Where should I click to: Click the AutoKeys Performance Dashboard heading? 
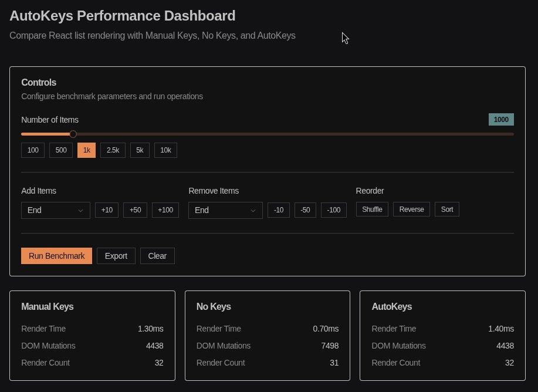click(x=123, y=16)
